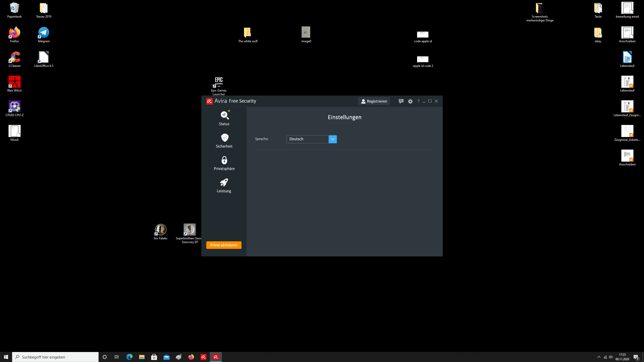Click the Avira logo in title bar
Screen dimensions: 644x362
pyautogui.click(x=209, y=101)
